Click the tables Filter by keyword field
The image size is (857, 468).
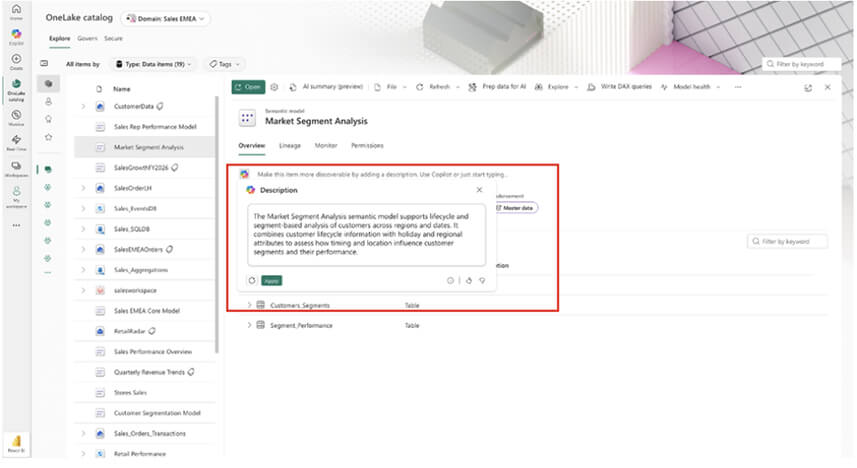(787, 241)
